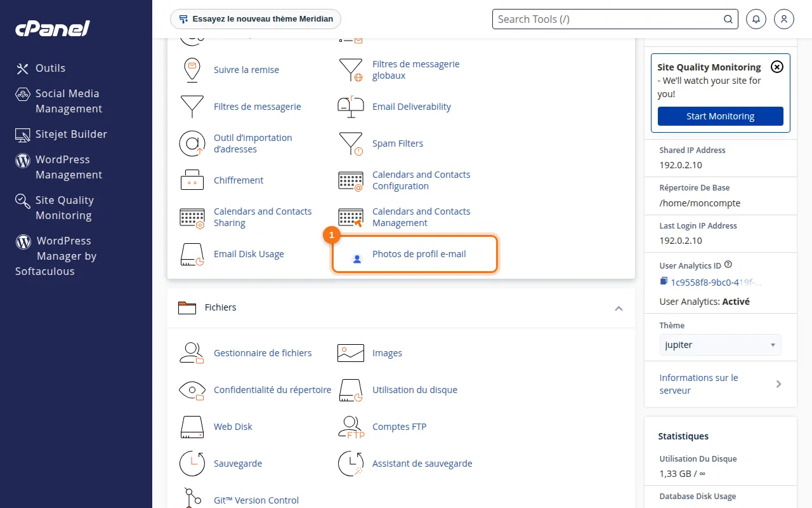Open the Email Deliverability mailbox icon
Screen dimensions: 812x508
point(351,107)
